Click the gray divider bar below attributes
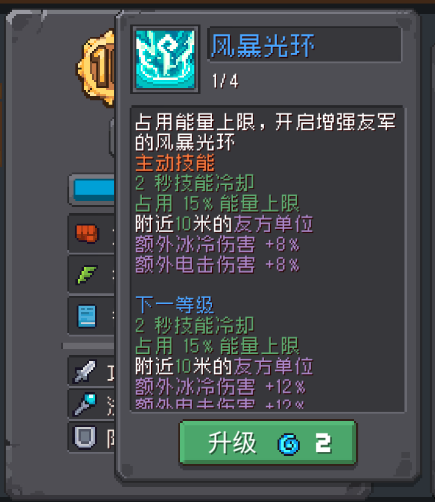The height and width of the screenshot is (502, 435). coord(89,346)
